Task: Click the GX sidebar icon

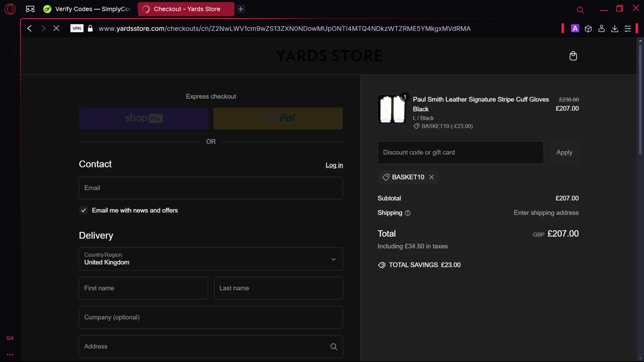Action: pyautogui.click(x=10, y=338)
